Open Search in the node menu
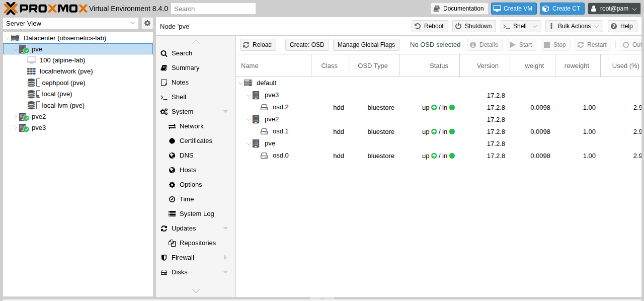Image resolution: width=644 pixels, height=301 pixels. pyautogui.click(x=196, y=53)
